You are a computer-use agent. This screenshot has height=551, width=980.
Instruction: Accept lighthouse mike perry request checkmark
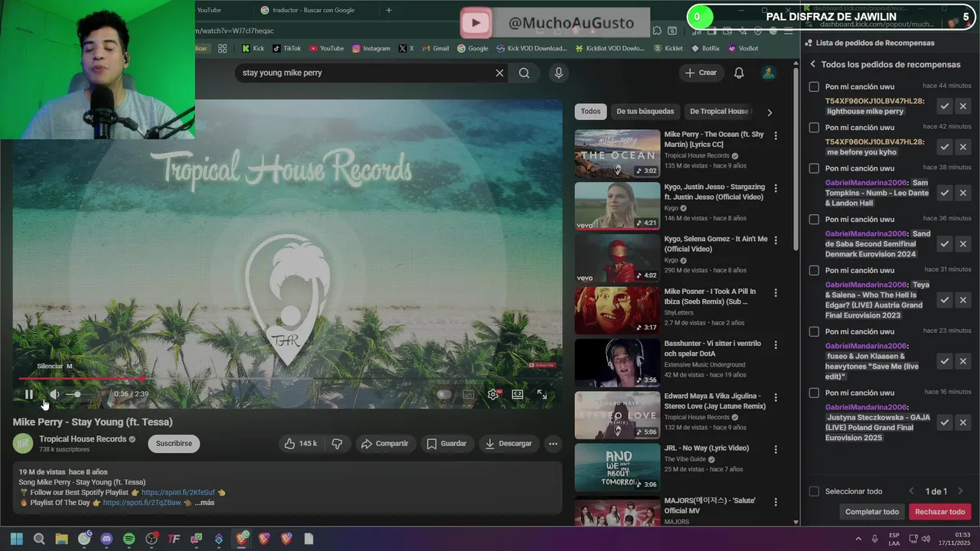coord(945,106)
